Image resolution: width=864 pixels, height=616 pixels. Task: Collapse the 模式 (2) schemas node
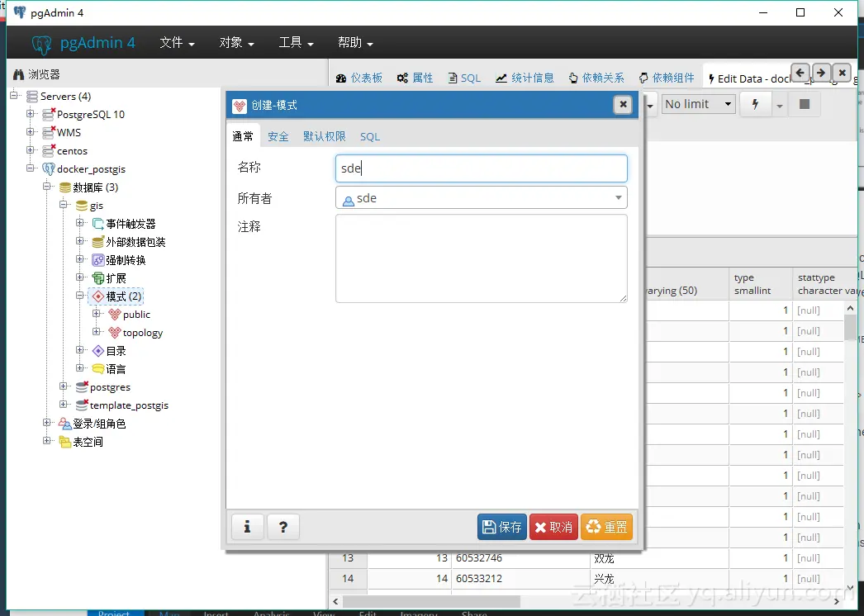click(x=80, y=296)
